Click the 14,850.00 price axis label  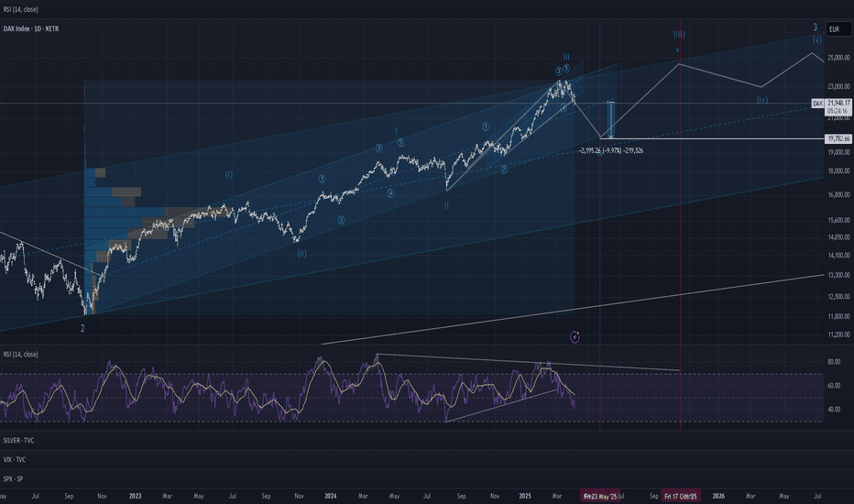tap(838, 237)
